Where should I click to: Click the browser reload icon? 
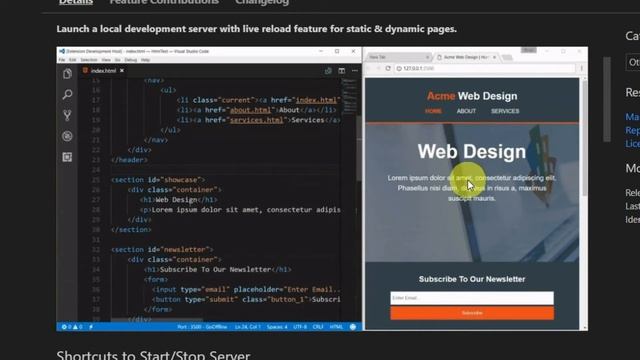click(x=388, y=69)
